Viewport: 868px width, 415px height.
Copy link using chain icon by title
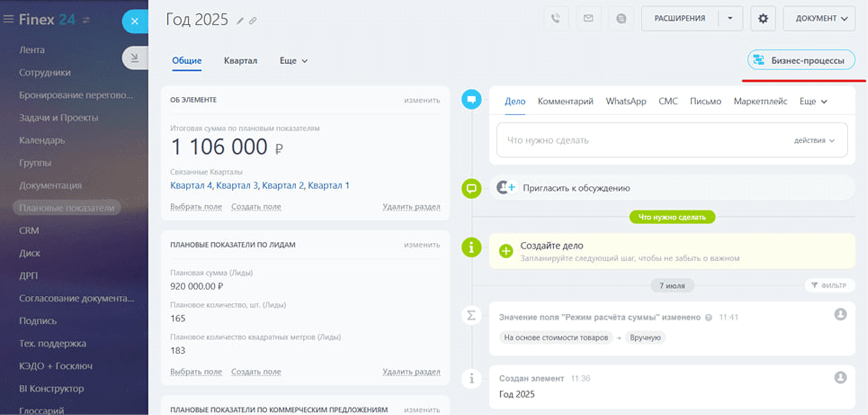click(253, 21)
